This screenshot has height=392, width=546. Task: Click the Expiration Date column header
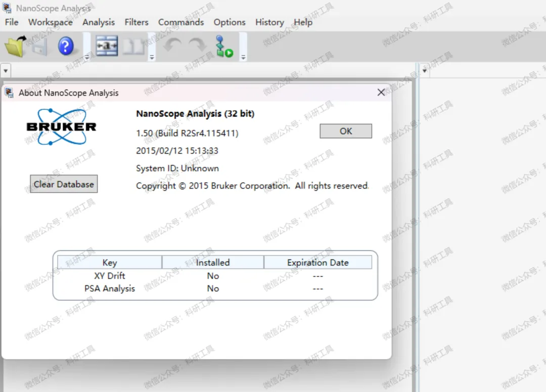318,263
